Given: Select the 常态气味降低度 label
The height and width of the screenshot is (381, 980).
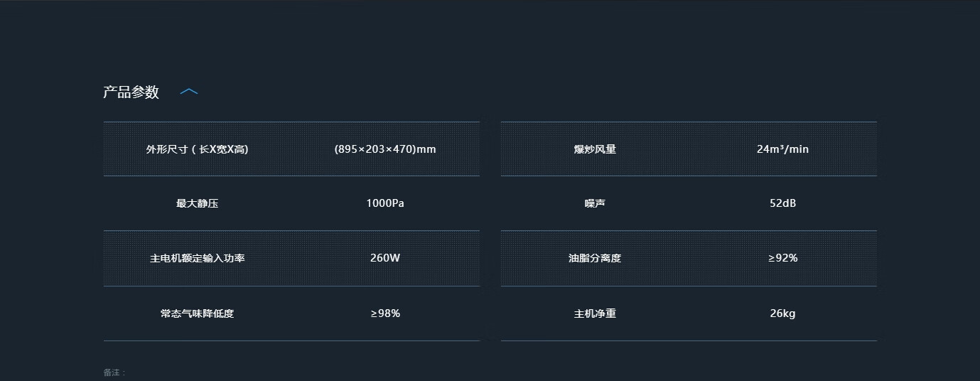Looking at the screenshot, I should [x=197, y=313].
